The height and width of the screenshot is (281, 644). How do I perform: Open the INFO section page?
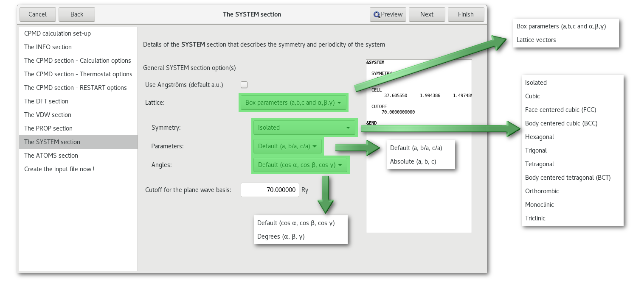click(x=48, y=47)
